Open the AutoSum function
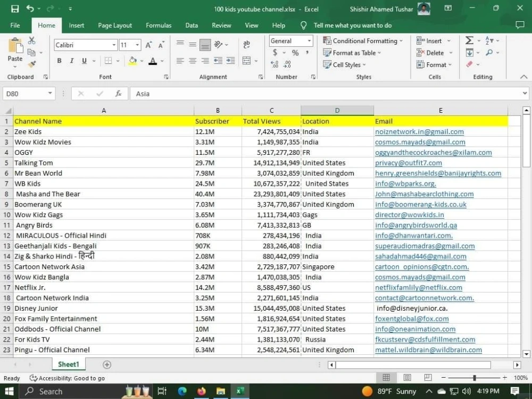 point(468,40)
